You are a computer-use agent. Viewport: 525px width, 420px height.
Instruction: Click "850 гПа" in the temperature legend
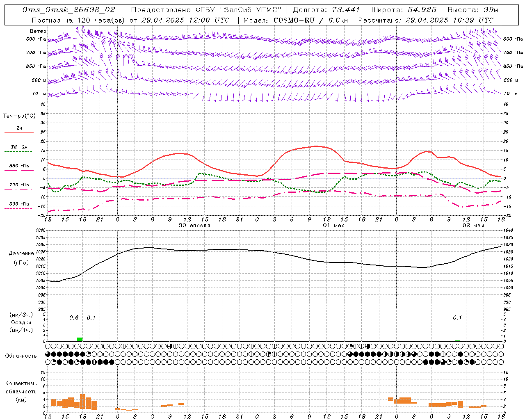pyautogui.click(x=19, y=166)
